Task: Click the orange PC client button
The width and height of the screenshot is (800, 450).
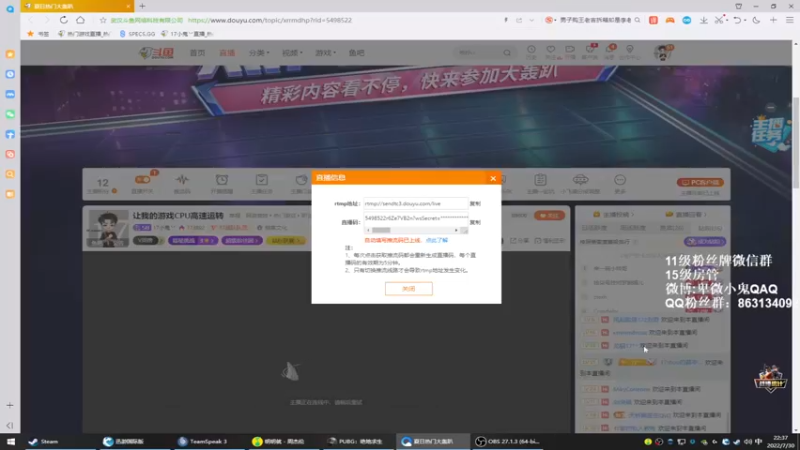Action: click(x=700, y=182)
